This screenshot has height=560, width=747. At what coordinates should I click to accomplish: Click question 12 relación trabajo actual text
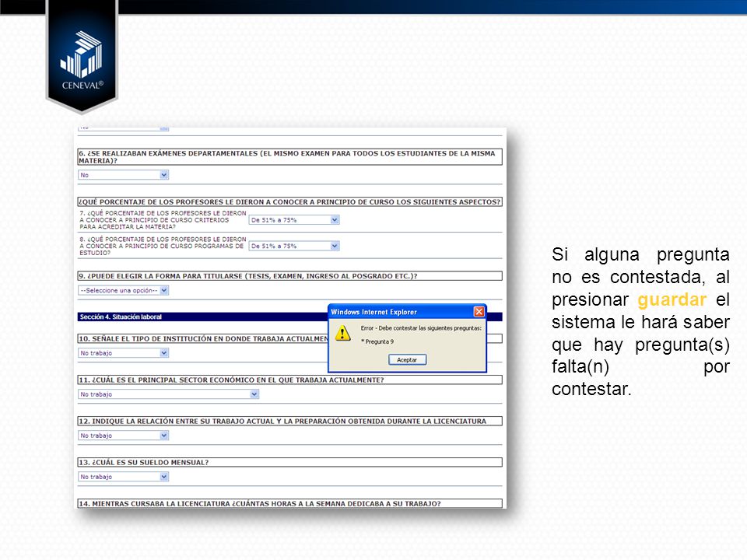[x=282, y=422]
